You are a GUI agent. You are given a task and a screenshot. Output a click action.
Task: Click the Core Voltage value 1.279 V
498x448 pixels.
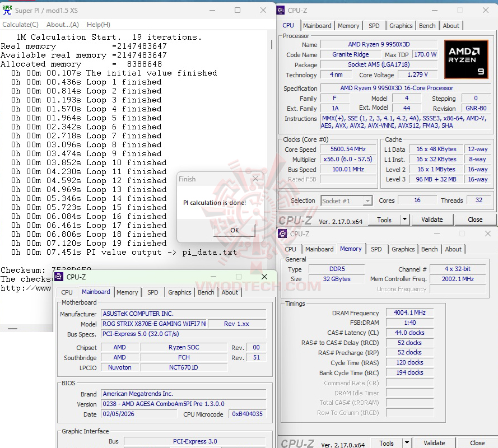418,75
